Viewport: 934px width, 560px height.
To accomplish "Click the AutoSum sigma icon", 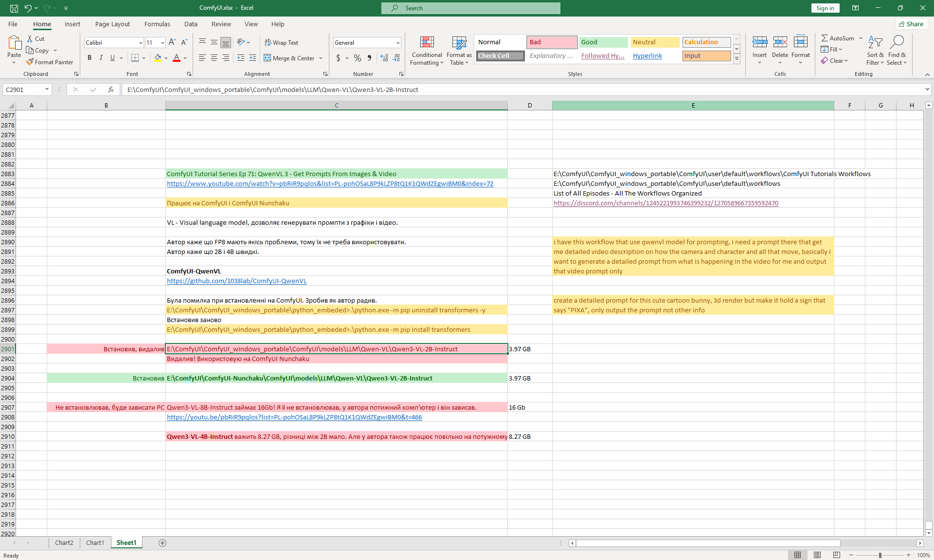I will pos(825,38).
